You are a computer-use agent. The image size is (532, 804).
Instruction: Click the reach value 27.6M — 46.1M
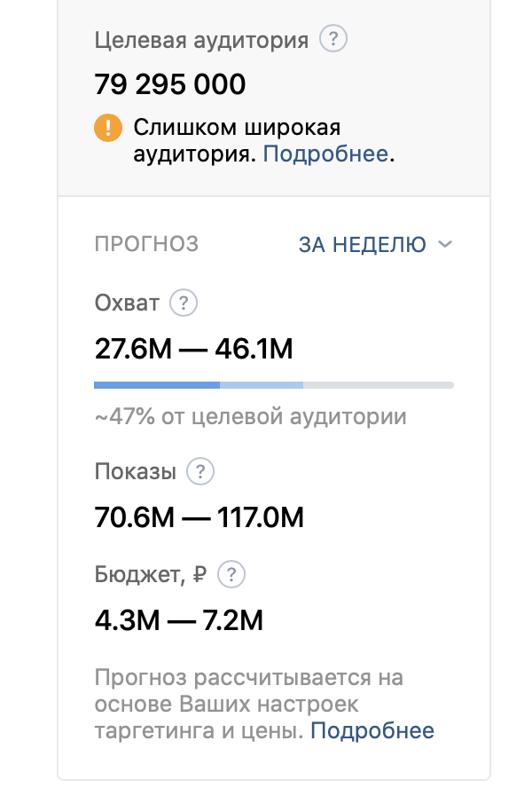193,350
